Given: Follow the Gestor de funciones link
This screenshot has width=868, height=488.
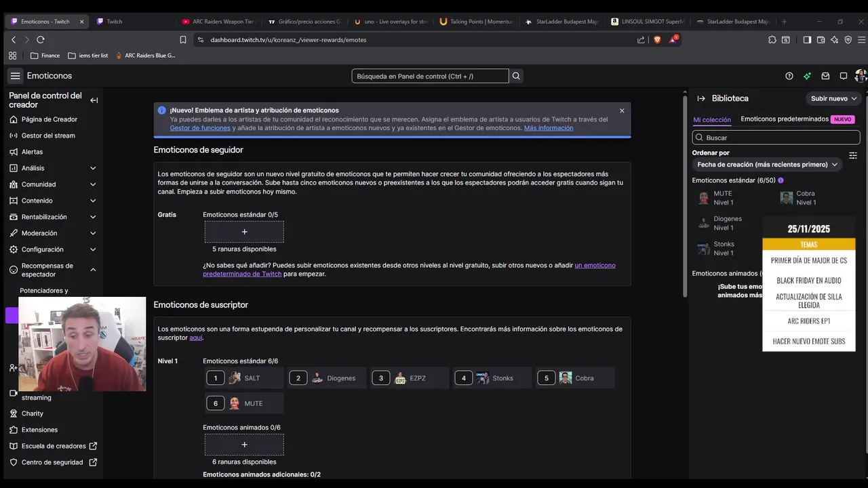Looking at the screenshot, I should point(200,128).
